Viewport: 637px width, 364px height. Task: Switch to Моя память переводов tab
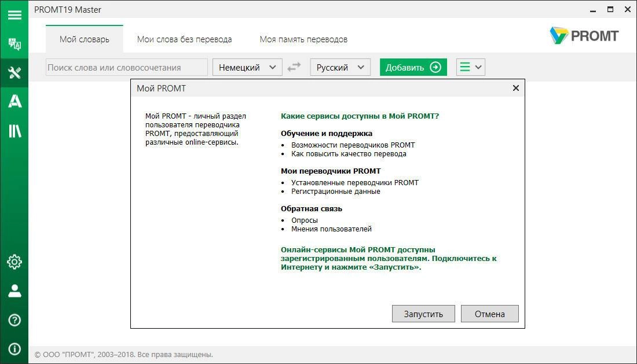[303, 39]
